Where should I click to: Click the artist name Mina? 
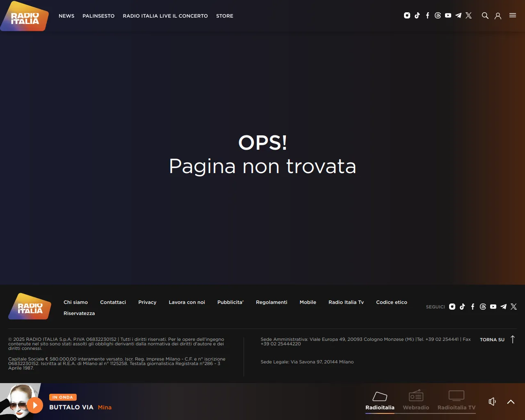105,407
